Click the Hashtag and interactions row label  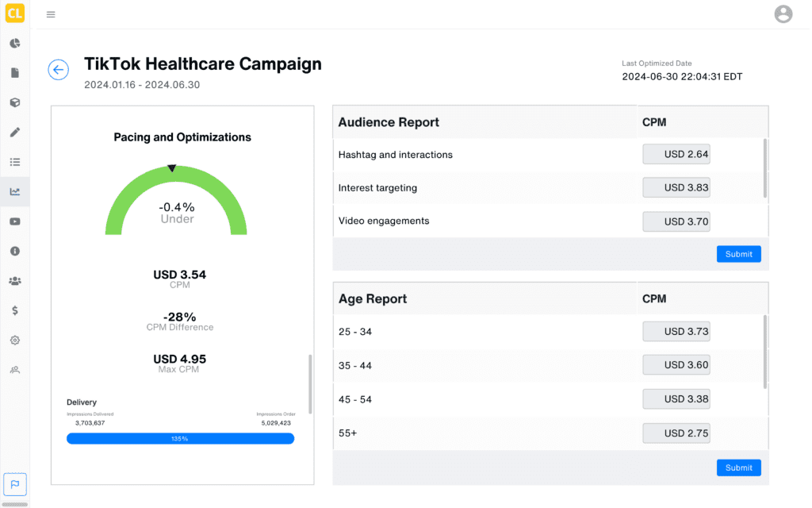tap(395, 155)
